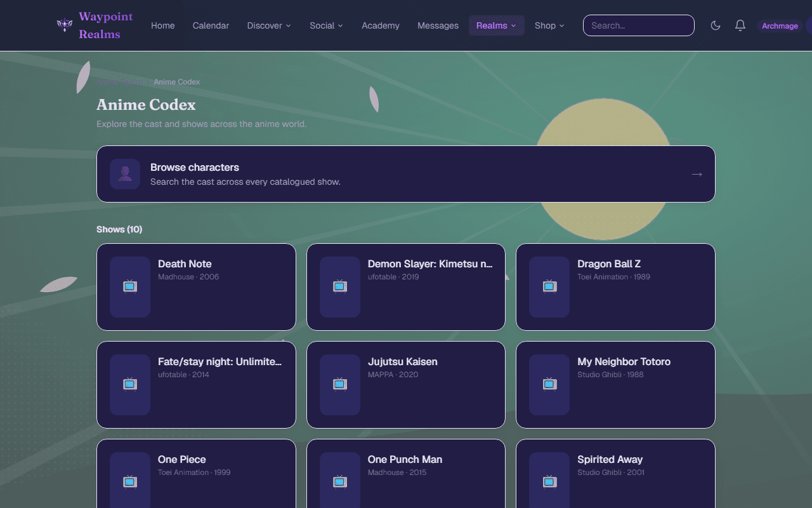Click 'Studio Ghibli · 2001' text
Viewport: 812px width, 508px height.
pyautogui.click(x=611, y=472)
